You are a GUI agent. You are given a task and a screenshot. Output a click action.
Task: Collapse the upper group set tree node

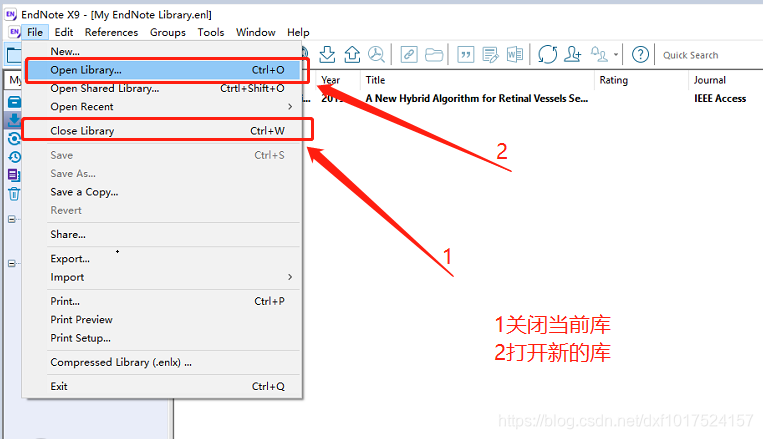(x=12, y=219)
